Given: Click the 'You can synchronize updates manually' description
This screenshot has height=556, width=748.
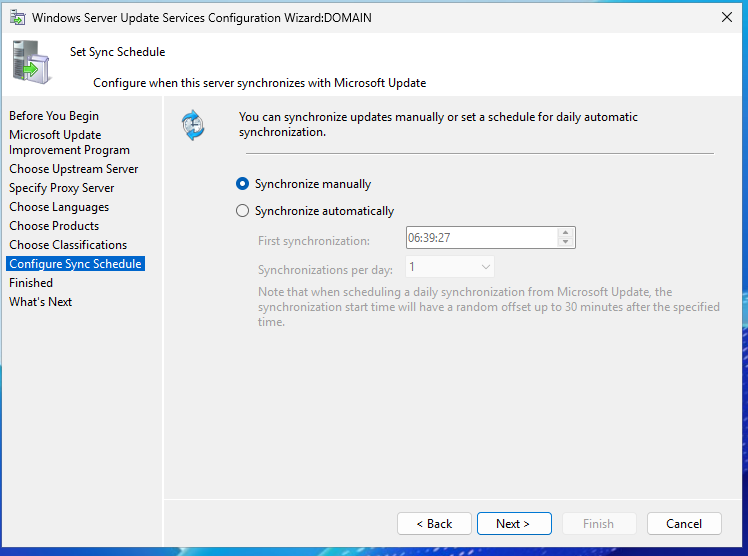Looking at the screenshot, I should coord(438,124).
